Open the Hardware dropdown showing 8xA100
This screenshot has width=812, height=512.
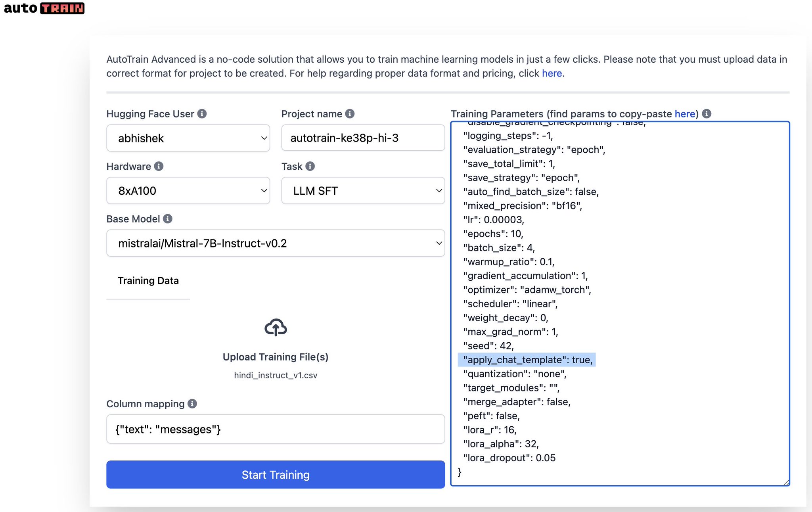(188, 191)
